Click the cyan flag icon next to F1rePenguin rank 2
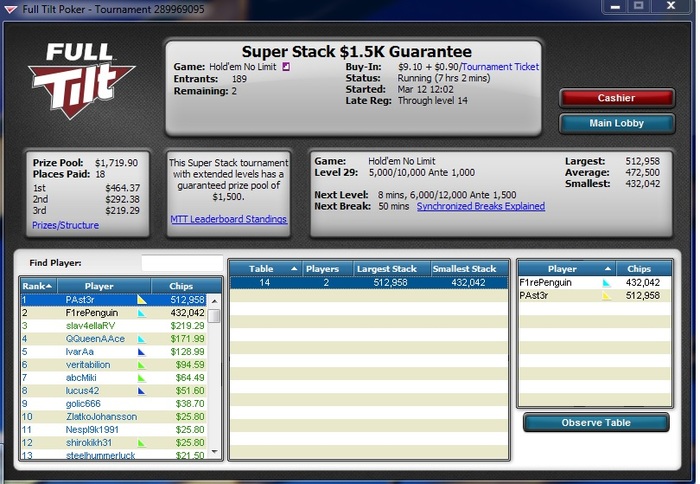The height and width of the screenshot is (484, 700). (x=142, y=313)
